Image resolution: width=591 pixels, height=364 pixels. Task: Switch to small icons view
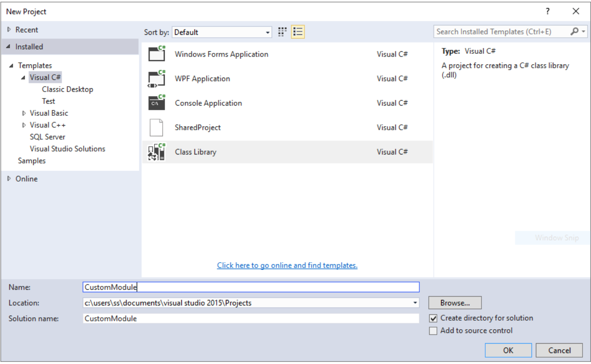tap(282, 32)
